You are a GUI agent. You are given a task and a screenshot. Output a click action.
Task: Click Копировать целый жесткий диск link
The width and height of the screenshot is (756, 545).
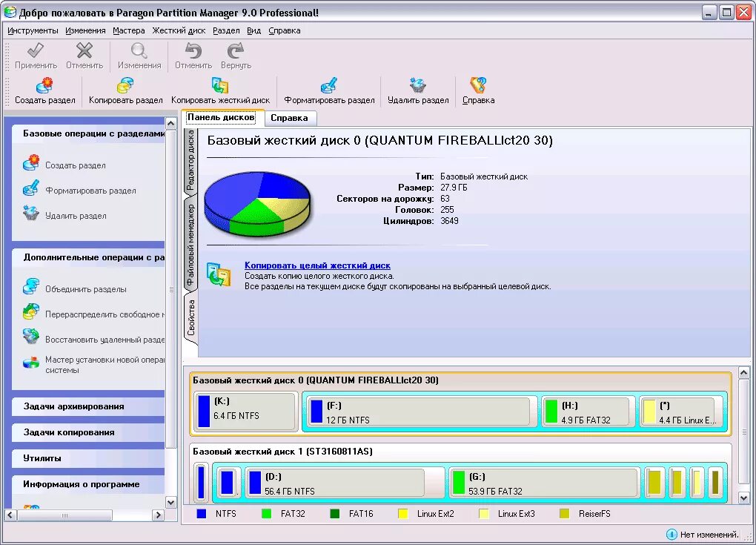[317, 265]
